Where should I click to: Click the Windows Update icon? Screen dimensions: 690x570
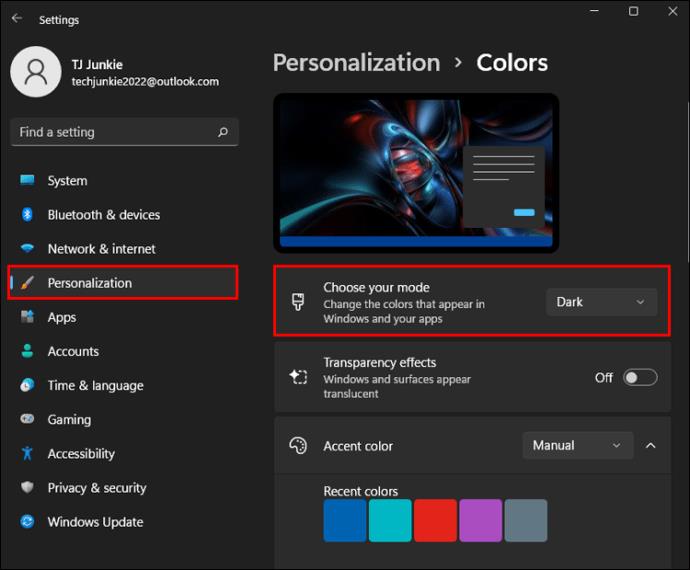27,522
